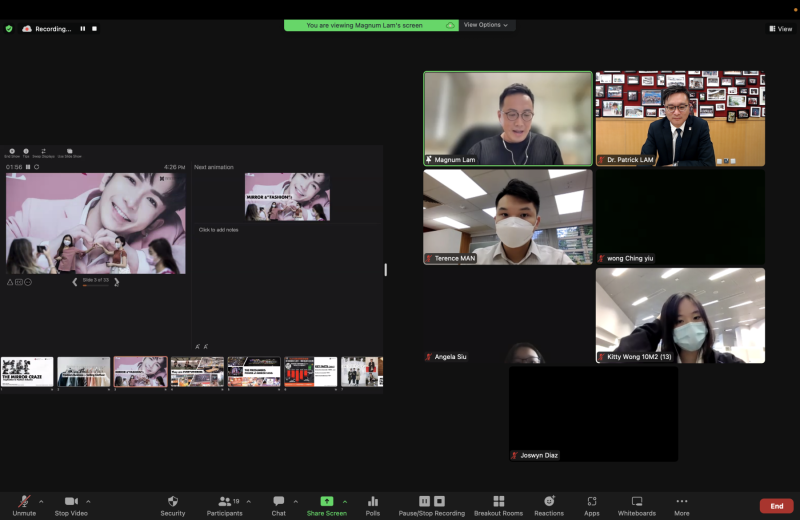Open the View layout menu

tap(781, 29)
